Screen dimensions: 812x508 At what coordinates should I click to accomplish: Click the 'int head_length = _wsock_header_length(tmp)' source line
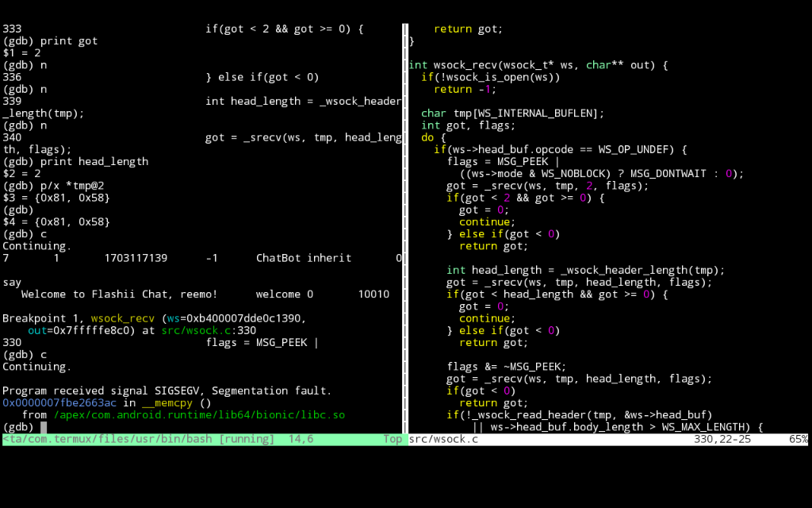[x=586, y=270]
